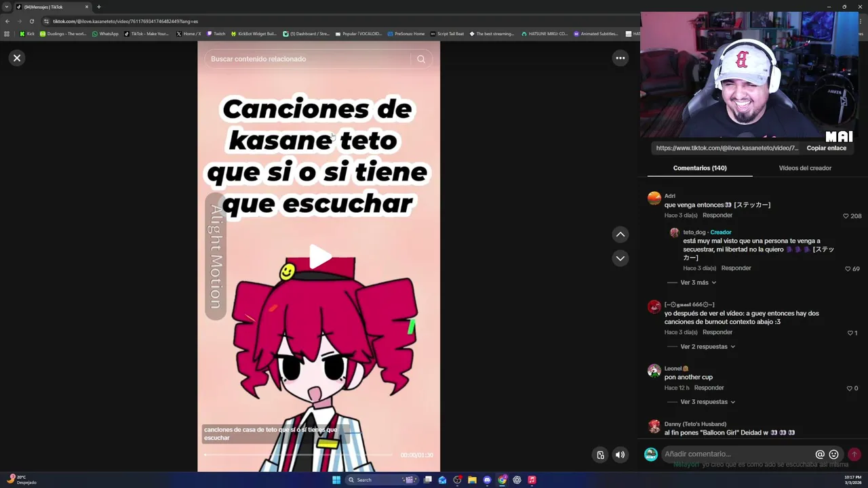Expand 'Ver 3 respuestas' under Leonel
Image resolution: width=868 pixels, height=488 pixels.
click(x=707, y=402)
